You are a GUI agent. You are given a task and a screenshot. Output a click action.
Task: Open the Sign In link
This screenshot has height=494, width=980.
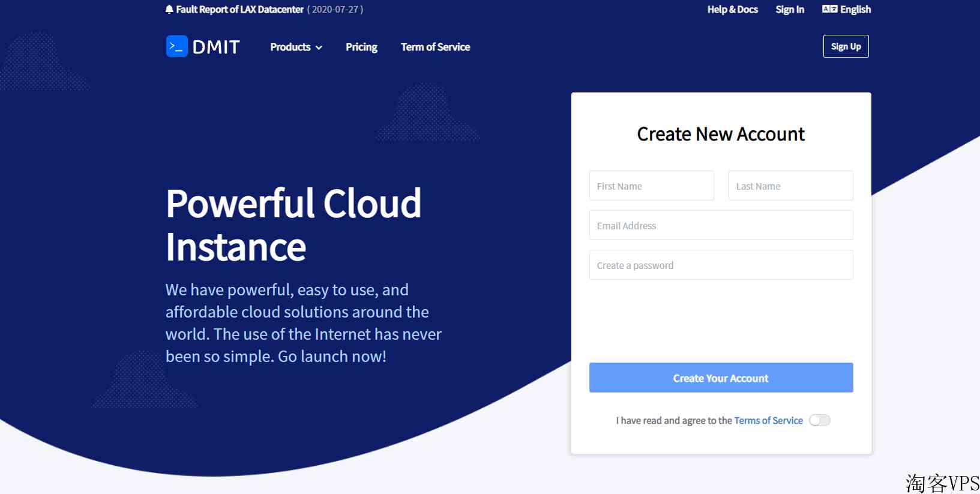pos(789,10)
